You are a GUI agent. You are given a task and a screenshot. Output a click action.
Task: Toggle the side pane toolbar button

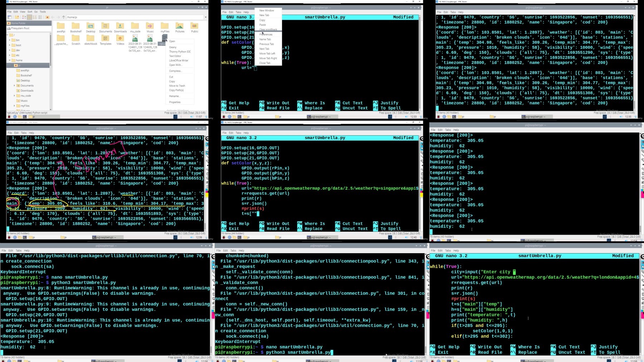[x=9, y=17]
